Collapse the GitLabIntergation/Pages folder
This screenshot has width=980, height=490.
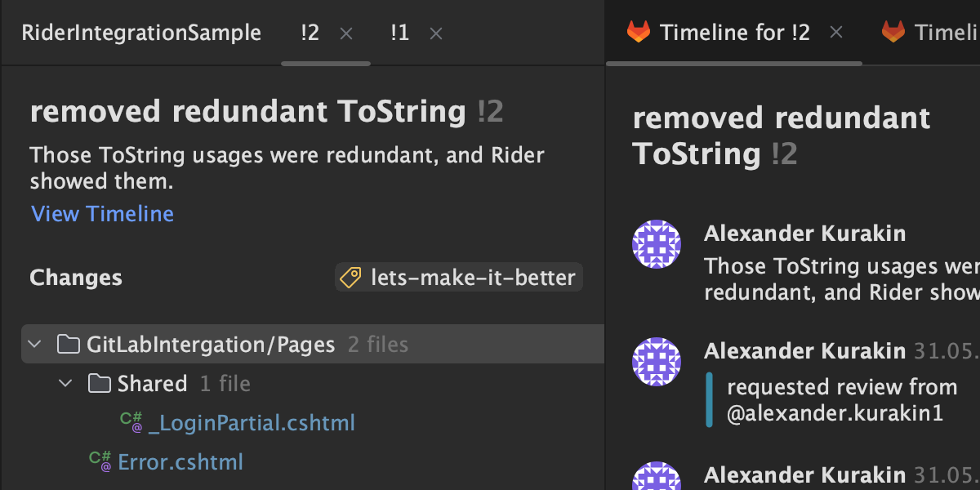click(x=34, y=345)
